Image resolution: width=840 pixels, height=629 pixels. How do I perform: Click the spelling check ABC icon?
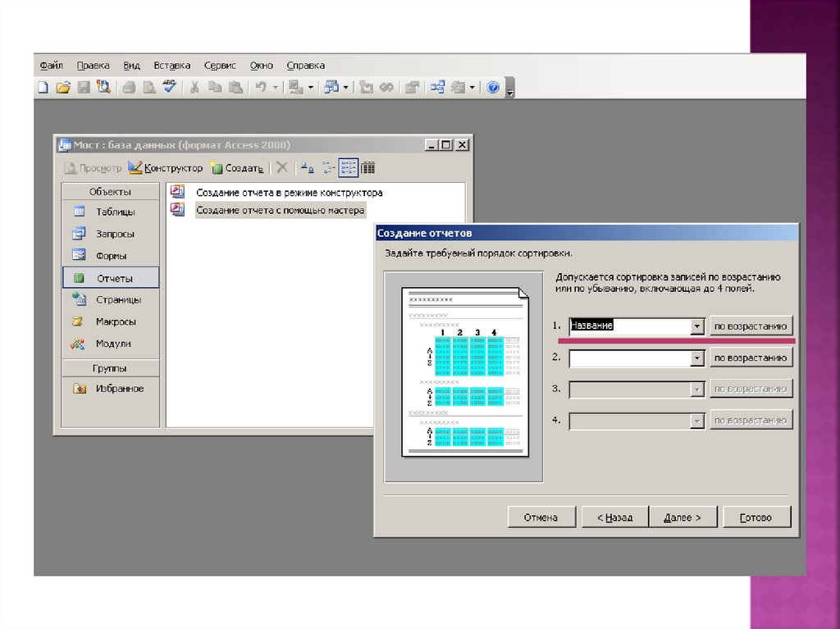[170, 86]
